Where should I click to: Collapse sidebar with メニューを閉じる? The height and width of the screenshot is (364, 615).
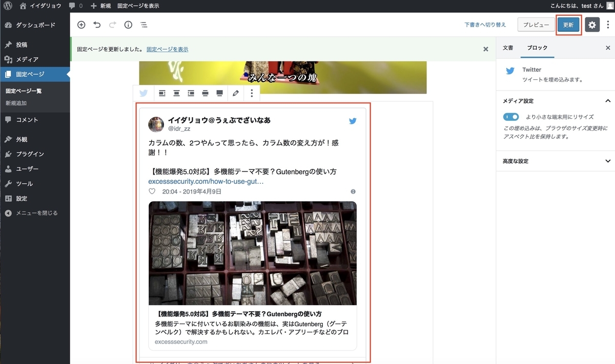[35, 213]
